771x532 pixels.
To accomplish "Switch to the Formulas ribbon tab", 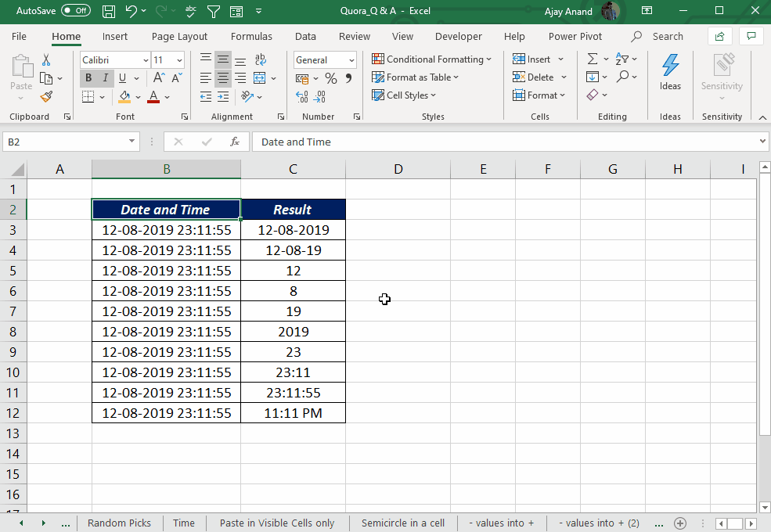I will (251, 36).
